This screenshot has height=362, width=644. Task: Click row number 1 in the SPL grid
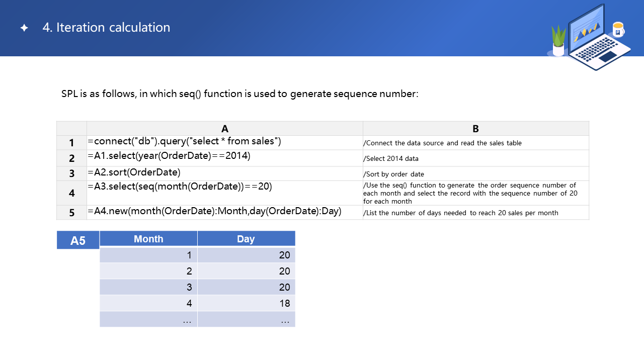71,143
